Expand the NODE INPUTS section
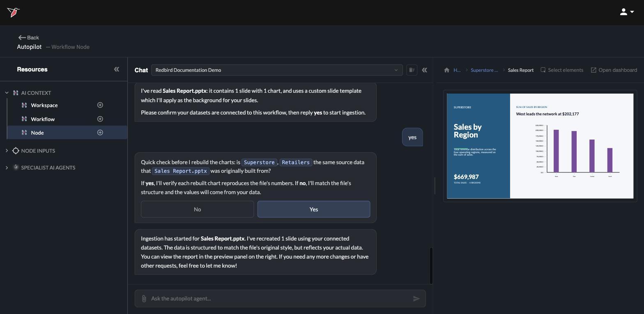This screenshot has width=644, height=314. click(7, 151)
